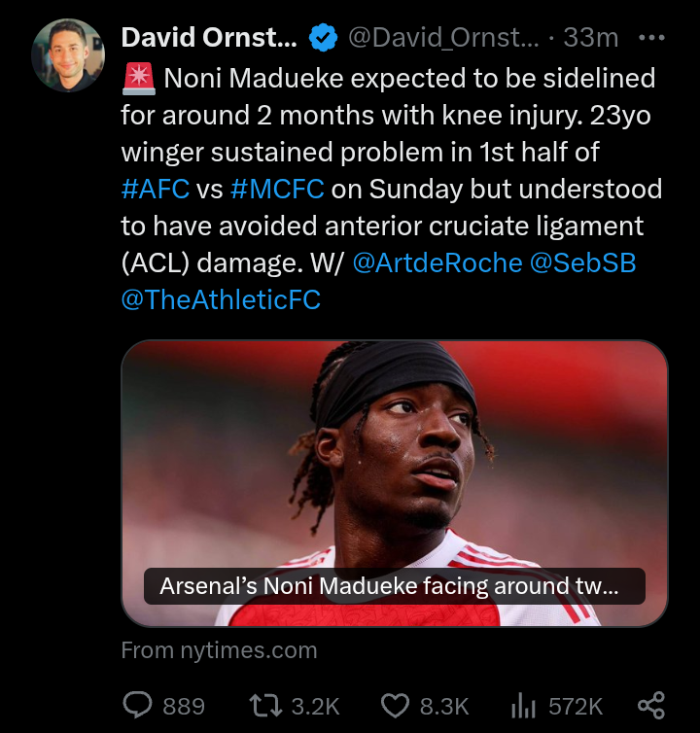The width and height of the screenshot is (700, 733).
Task: Open the #MCFC hashtag
Action: 277,189
